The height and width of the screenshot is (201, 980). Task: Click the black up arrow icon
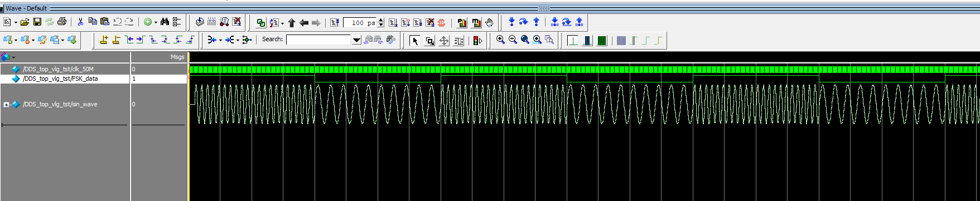tap(292, 23)
